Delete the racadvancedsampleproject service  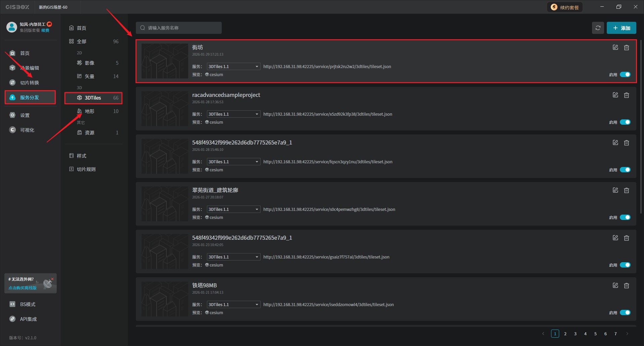[x=626, y=95]
